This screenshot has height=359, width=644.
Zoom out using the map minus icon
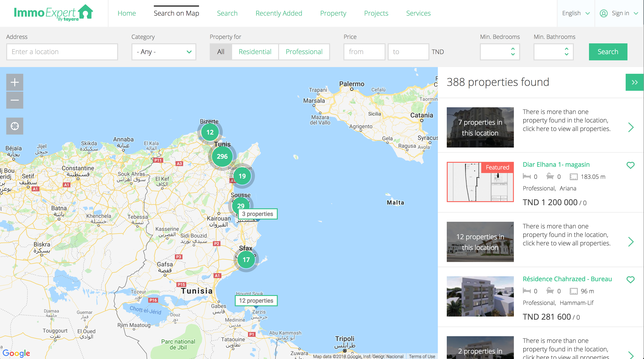click(x=15, y=100)
